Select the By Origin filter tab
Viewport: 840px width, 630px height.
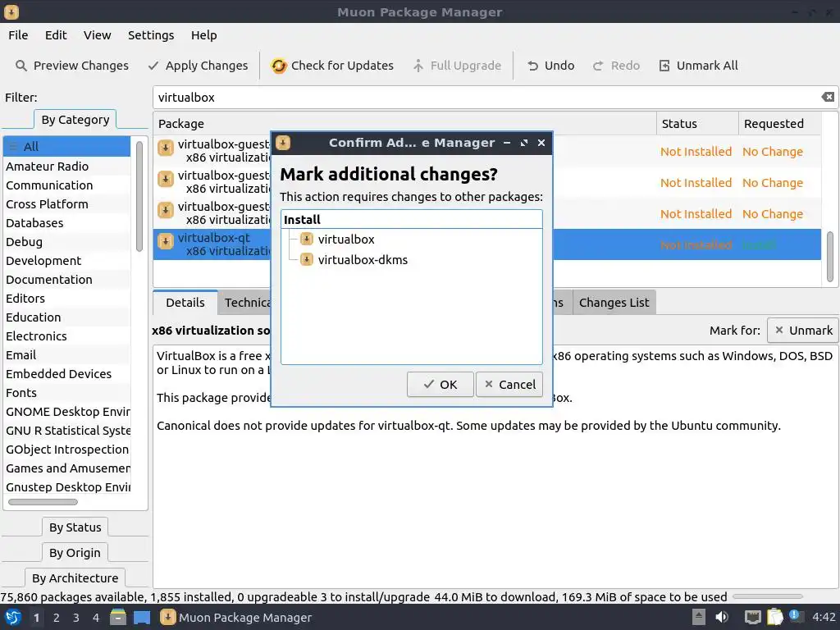[x=75, y=552]
